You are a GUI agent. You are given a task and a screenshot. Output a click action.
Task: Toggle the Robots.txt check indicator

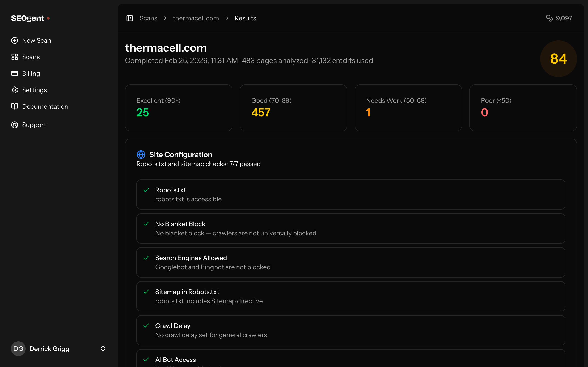tap(147, 190)
